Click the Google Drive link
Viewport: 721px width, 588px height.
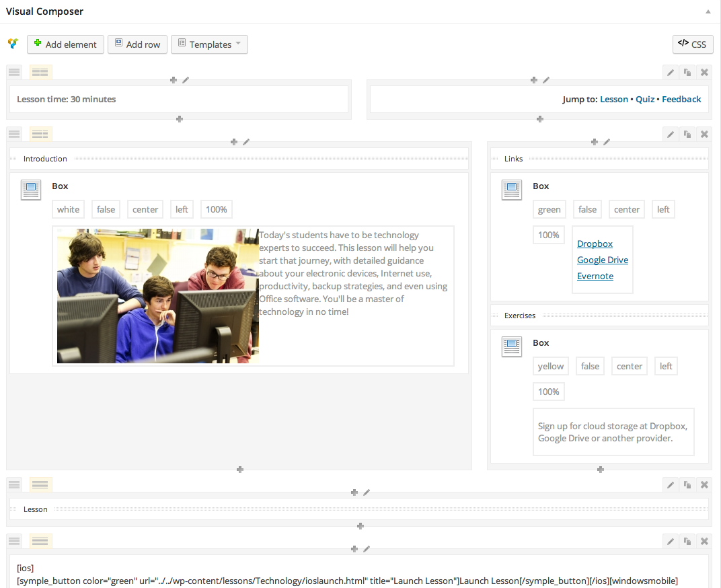(x=602, y=260)
